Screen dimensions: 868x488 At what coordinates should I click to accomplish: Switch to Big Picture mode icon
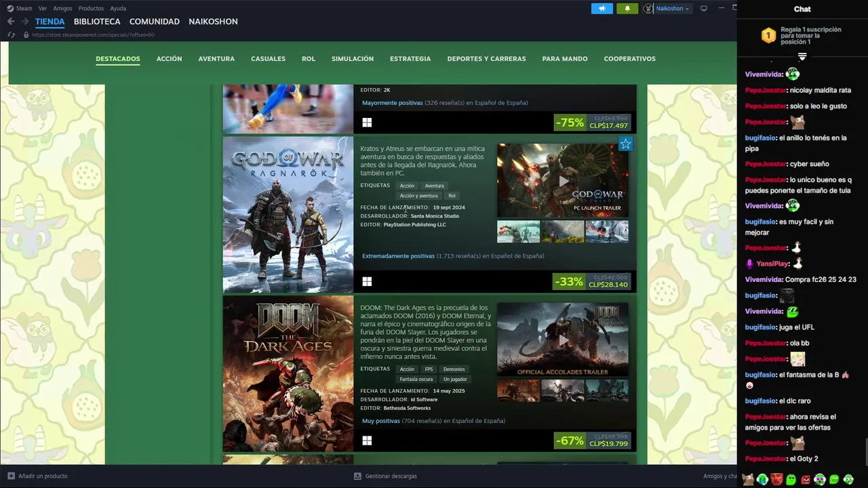pyautogui.click(x=704, y=8)
